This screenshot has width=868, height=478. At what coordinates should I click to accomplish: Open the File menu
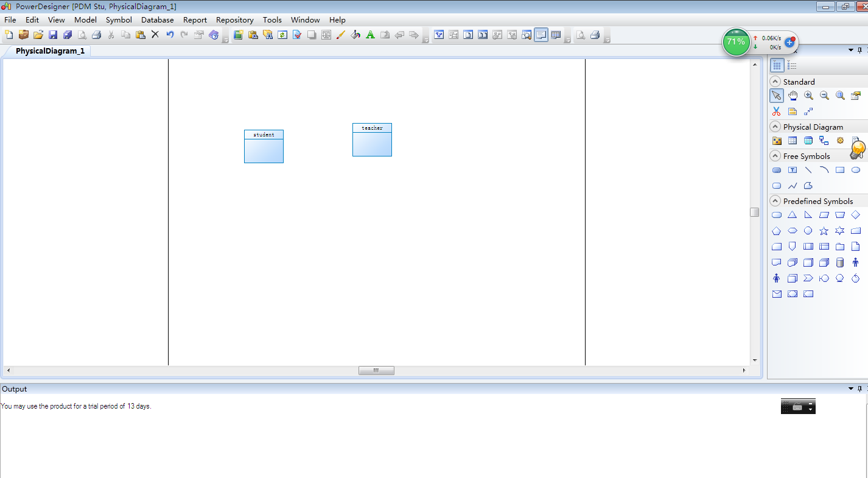click(10, 19)
